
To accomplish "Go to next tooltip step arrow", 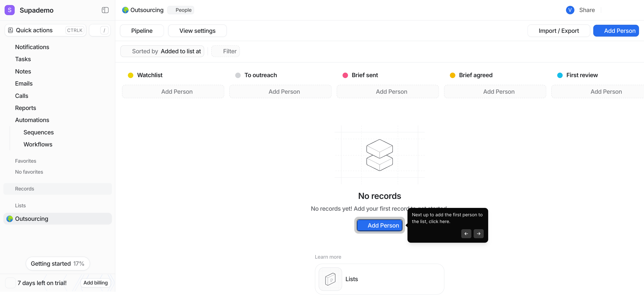I will (x=479, y=234).
